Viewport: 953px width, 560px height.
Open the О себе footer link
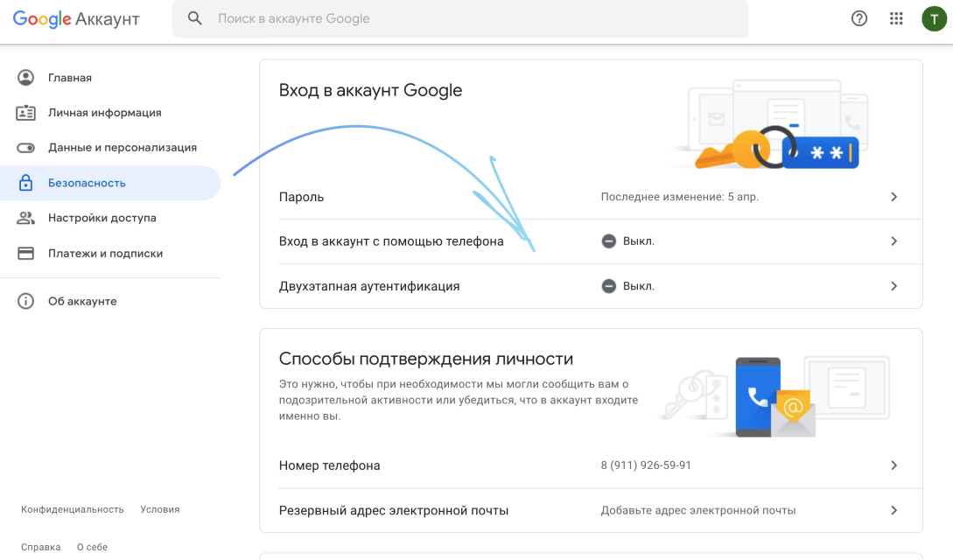[x=93, y=547]
